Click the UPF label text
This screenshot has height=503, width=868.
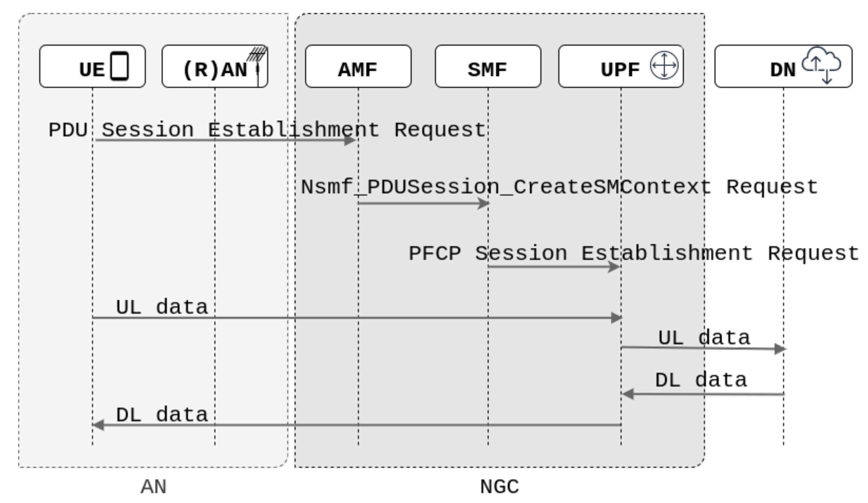[620, 70]
